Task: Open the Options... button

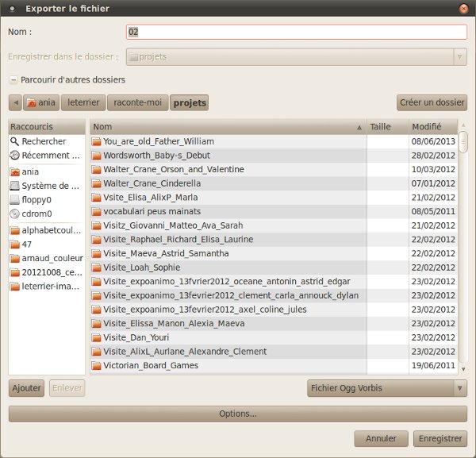Action: coord(238,414)
